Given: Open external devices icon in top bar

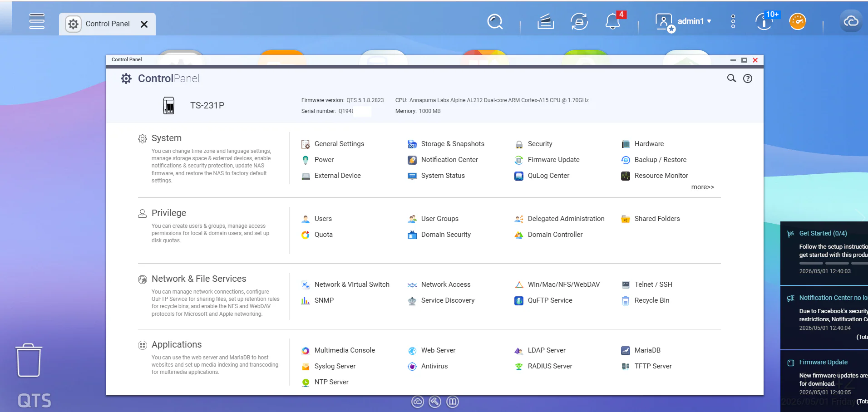Looking at the screenshot, I should click(x=579, y=21).
